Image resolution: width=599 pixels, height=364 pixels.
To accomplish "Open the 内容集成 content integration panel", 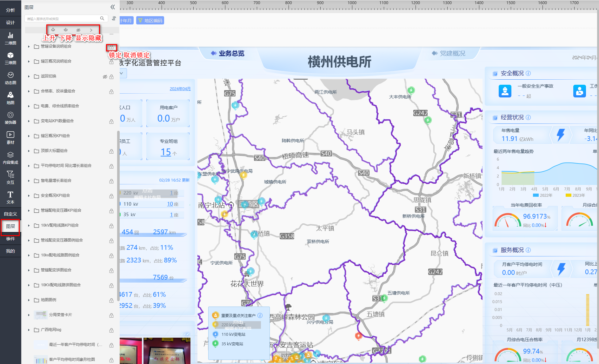I will (10, 158).
